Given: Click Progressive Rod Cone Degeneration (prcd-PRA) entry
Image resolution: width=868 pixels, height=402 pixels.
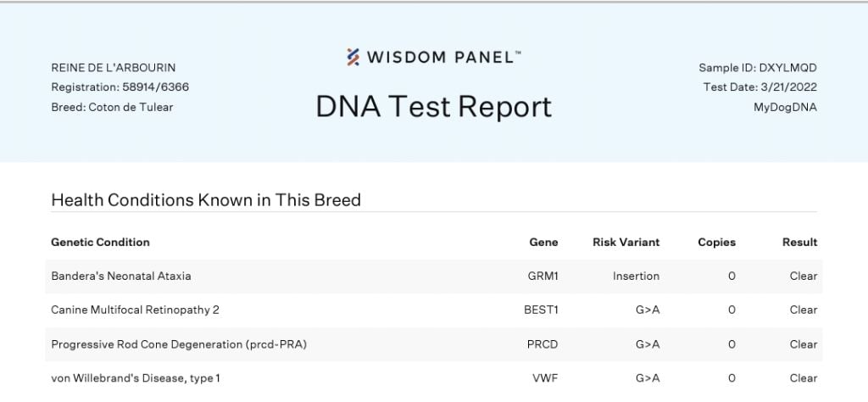Looking at the screenshot, I should point(178,344).
